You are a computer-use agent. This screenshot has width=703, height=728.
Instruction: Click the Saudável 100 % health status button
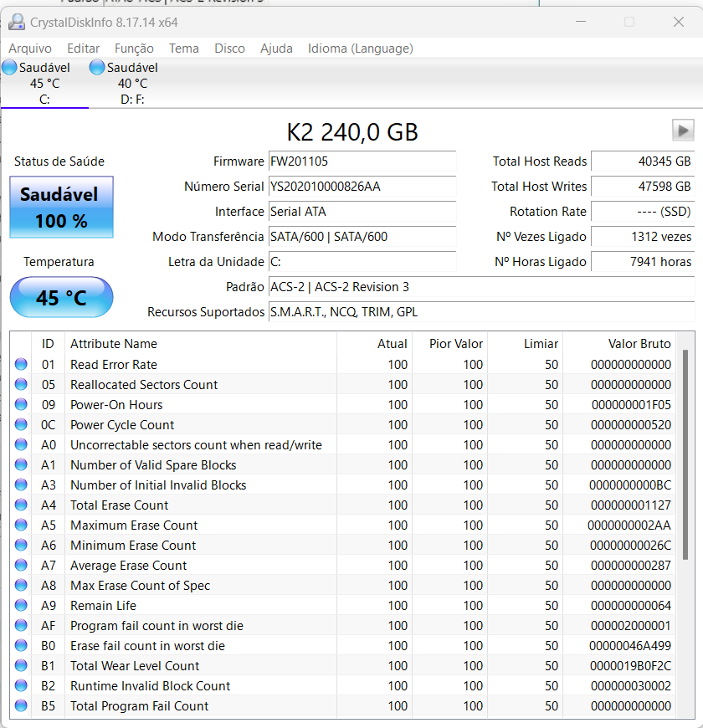pos(61,207)
